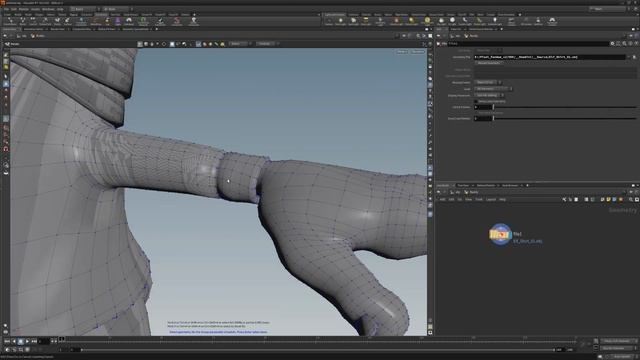Screen dimensions: 640x360
Task: Open the Load dropdown showing All Geometry
Action: coord(493,89)
